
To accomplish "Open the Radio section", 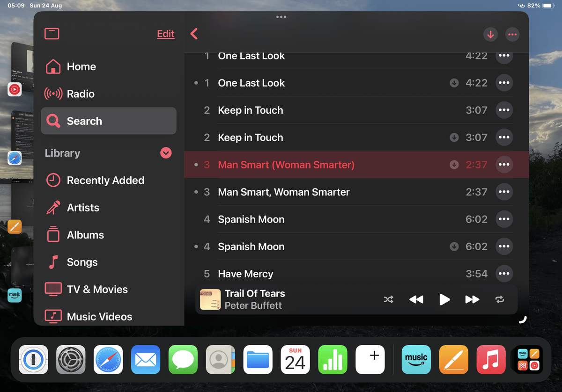I will 109,94.
